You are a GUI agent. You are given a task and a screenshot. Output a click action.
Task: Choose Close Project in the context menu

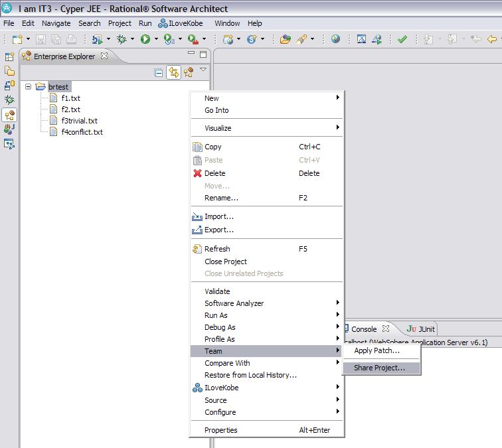[x=267, y=261]
